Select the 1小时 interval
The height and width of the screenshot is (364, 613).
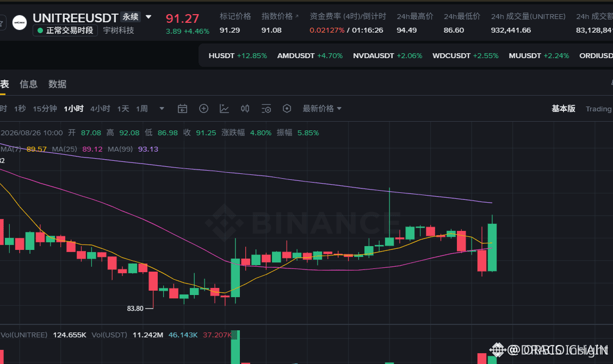tap(74, 109)
